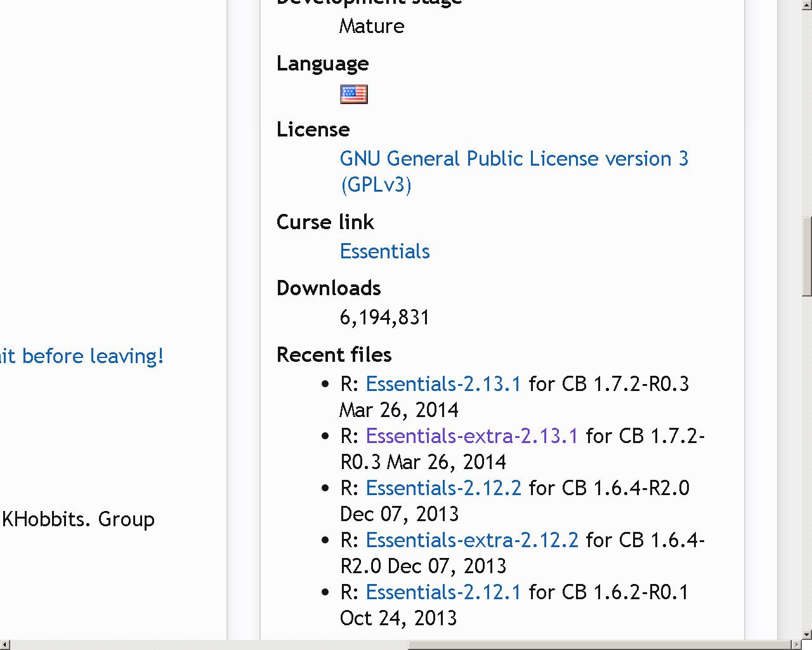This screenshot has height=650, width=812.
Task: Click the US flag language icon
Action: 353,94
